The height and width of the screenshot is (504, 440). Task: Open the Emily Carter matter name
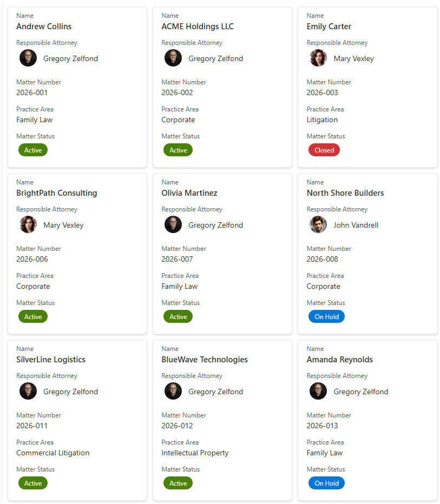pyautogui.click(x=329, y=26)
